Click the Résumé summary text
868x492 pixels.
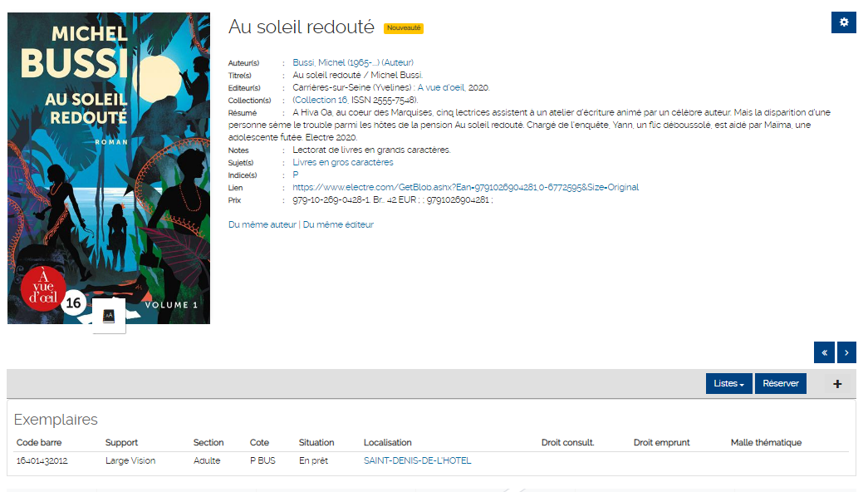pyautogui.click(x=529, y=125)
